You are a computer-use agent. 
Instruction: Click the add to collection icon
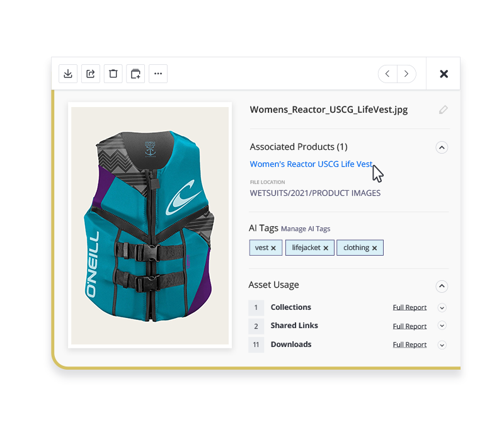coord(135,74)
